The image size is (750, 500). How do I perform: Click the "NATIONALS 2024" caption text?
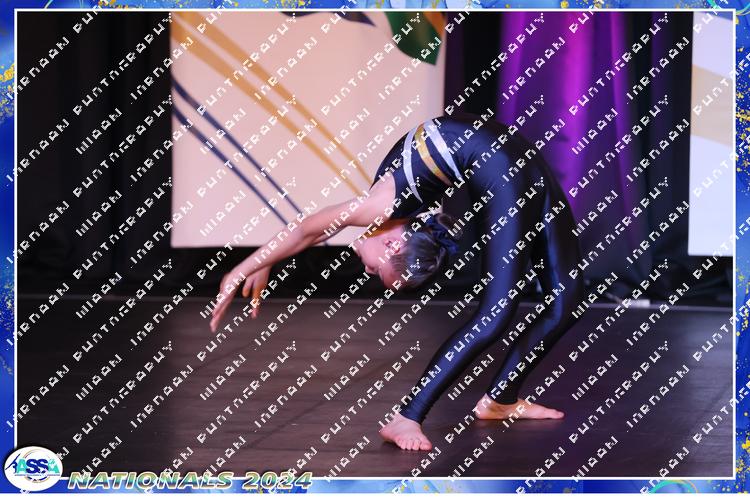pos(190,480)
